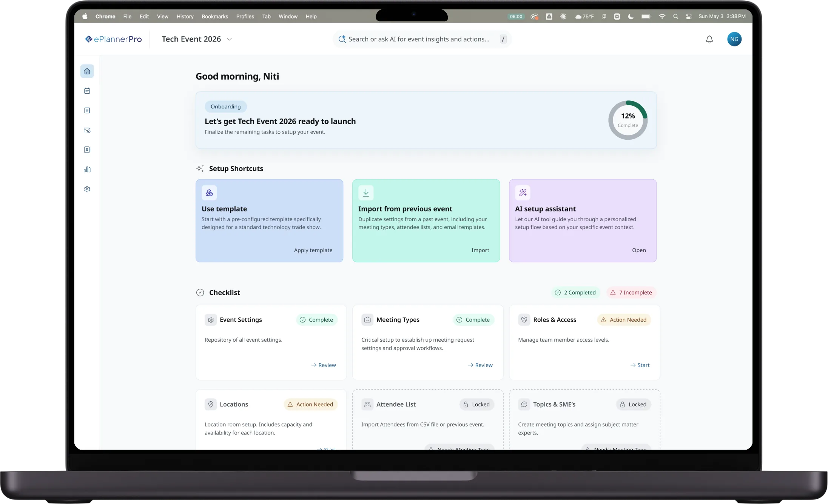828x504 pixels.
Task: Open the calendar icon in sidebar
Action: pyautogui.click(x=87, y=91)
